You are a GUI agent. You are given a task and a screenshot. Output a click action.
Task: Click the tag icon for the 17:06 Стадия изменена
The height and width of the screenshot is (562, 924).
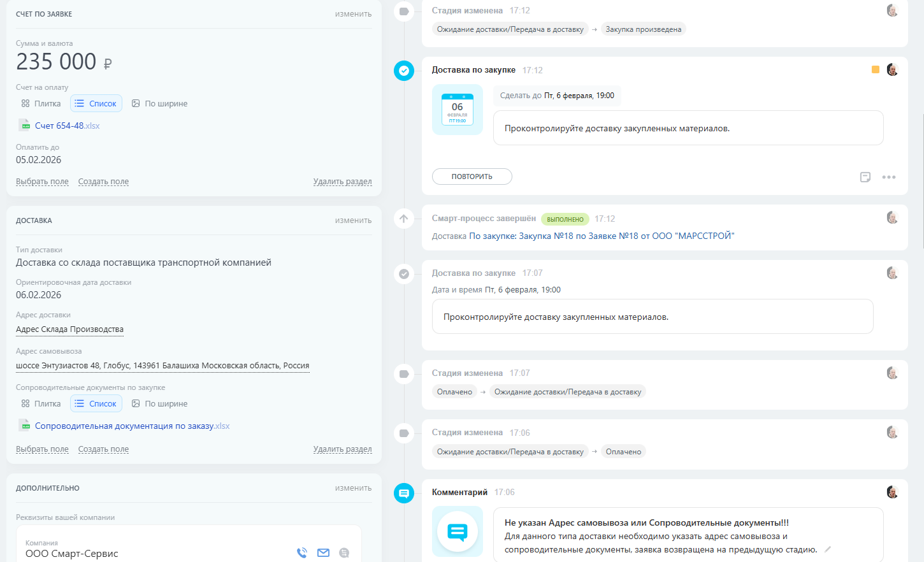click(x=404, y=433)
